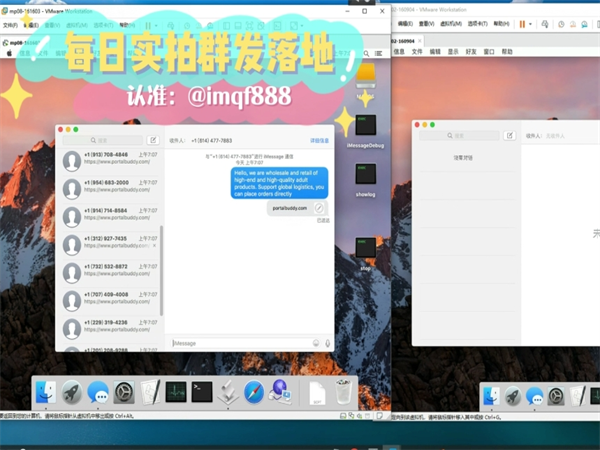Open Terminal from the Dock

[203, 392]
